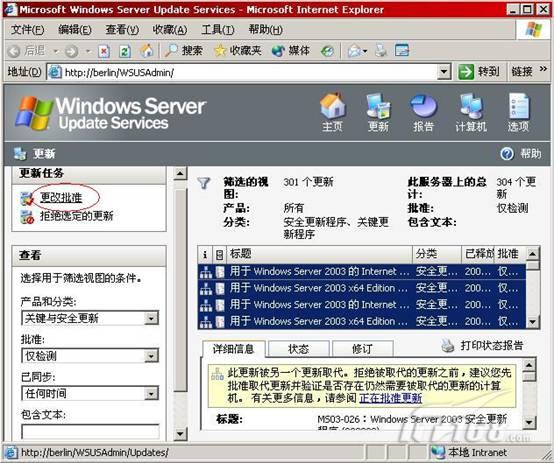Click down arrow of update list scrollbar
Screen dimensions: 554x463
tap(532, 322)
